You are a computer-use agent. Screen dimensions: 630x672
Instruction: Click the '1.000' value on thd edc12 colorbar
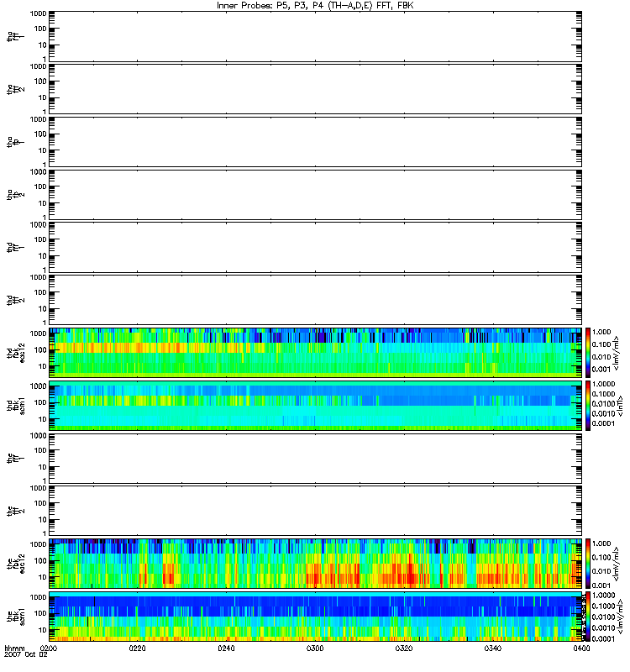coord(601,332)
